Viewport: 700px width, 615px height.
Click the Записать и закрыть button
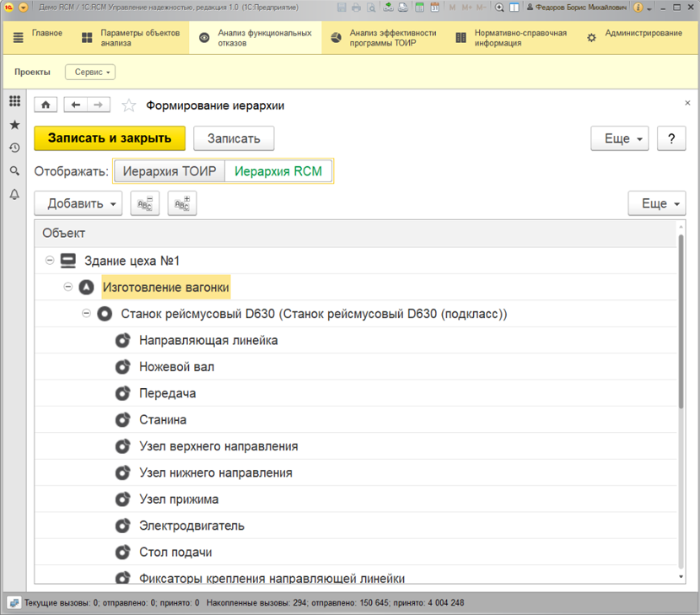(110, 138)
